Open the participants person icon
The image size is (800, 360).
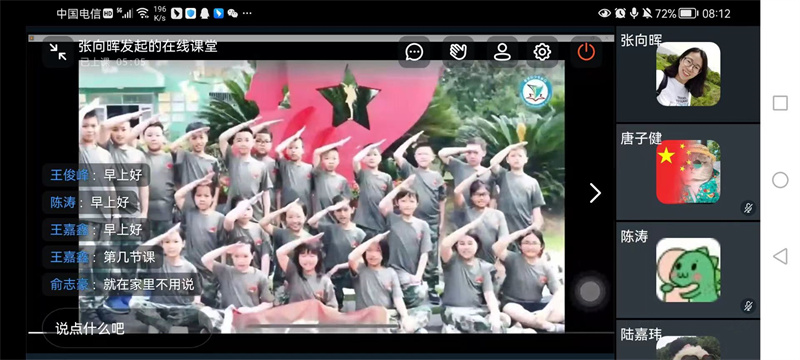point(502,52)
